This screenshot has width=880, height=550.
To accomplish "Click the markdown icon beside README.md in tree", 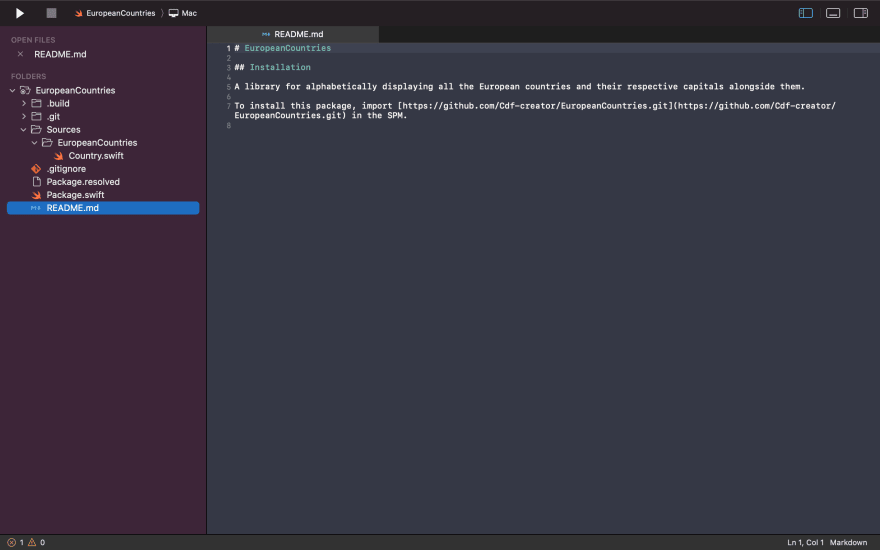I will pyautogui.click(x=35, y=208).
